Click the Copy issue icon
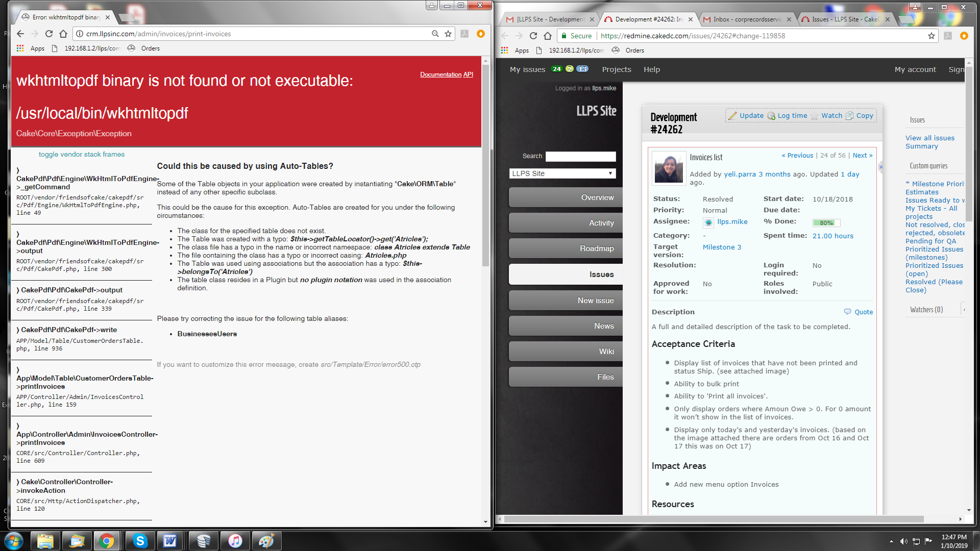 [850, 116]
